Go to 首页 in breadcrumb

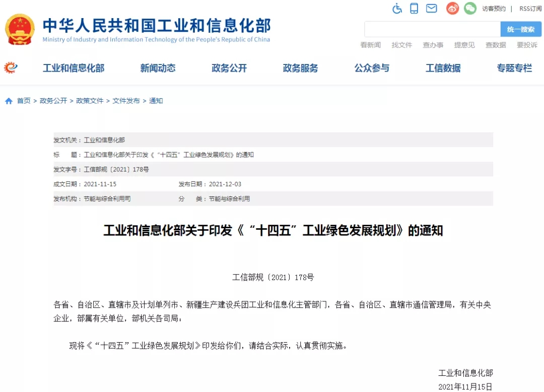pos(24,101)
